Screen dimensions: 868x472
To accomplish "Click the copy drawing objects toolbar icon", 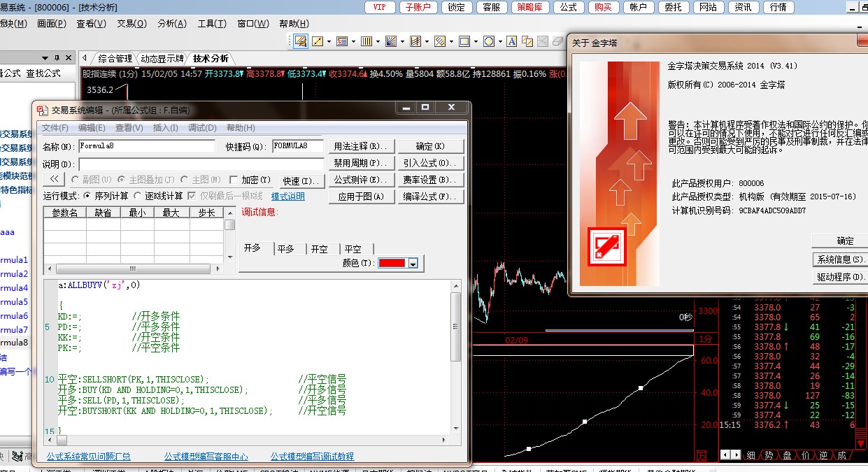I will click(527, 41).
